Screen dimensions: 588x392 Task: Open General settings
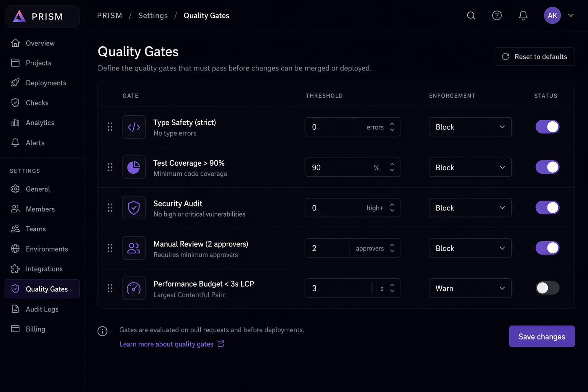42,189
